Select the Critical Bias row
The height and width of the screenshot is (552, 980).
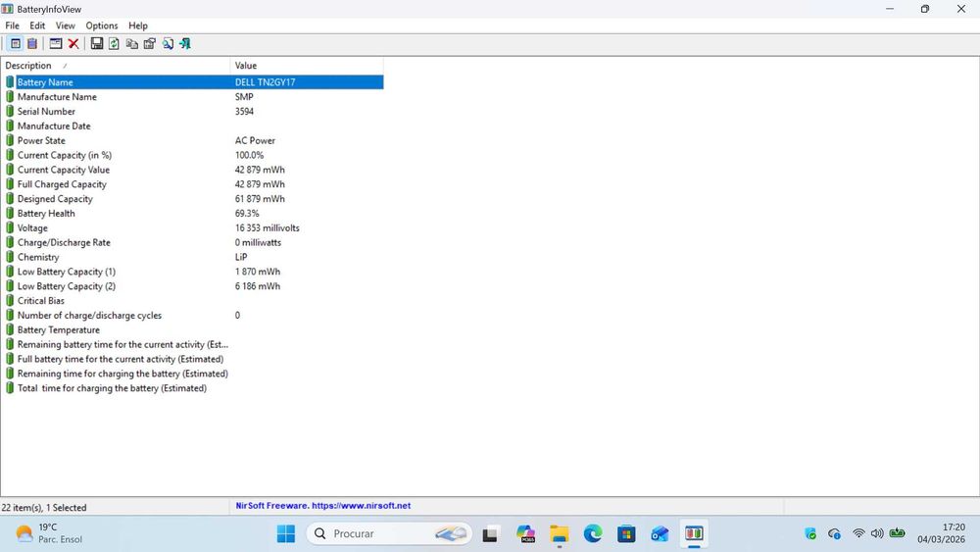coord(194,301)
